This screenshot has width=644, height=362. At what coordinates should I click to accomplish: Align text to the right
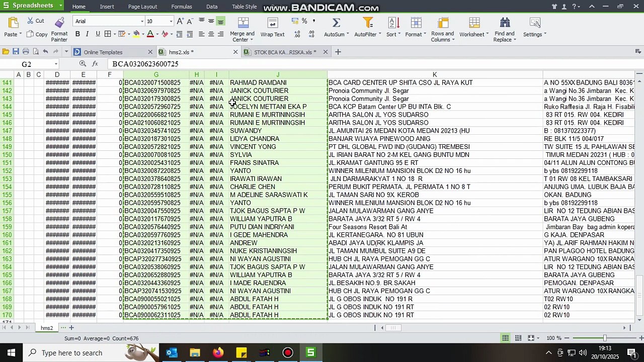tap(220, 34)
